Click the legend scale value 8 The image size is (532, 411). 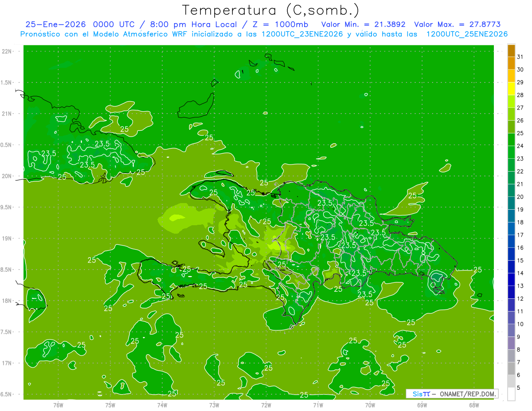[519, 350]
